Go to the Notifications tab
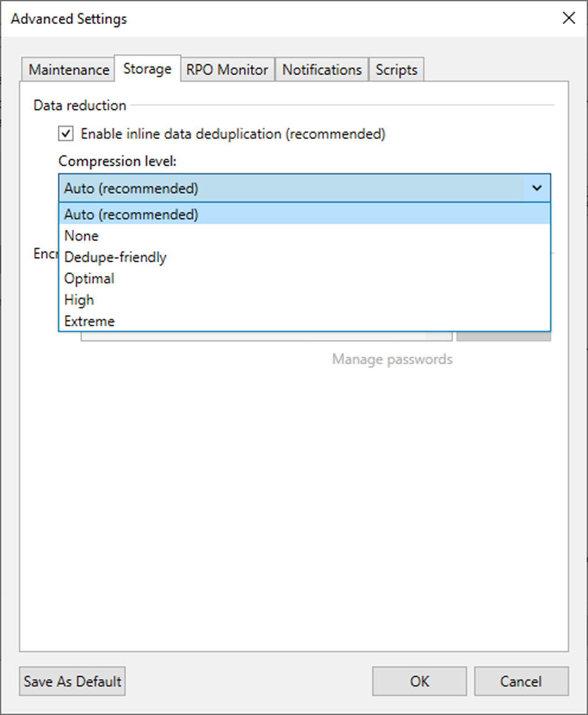The image size is (588, 715). [322, 70]
